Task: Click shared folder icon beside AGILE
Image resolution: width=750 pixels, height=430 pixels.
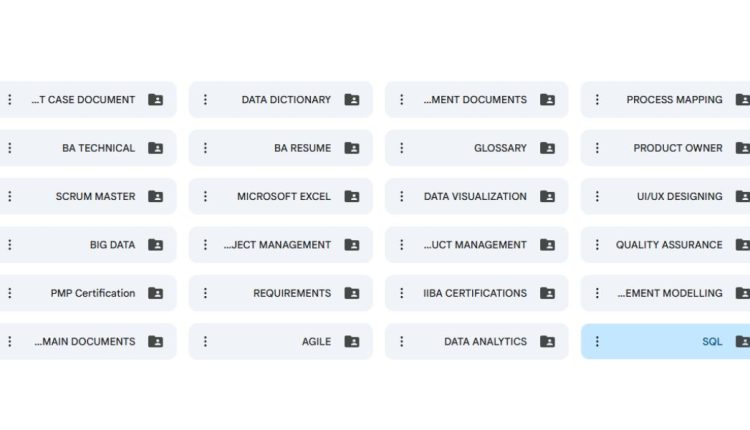Action: coord(352,342)
